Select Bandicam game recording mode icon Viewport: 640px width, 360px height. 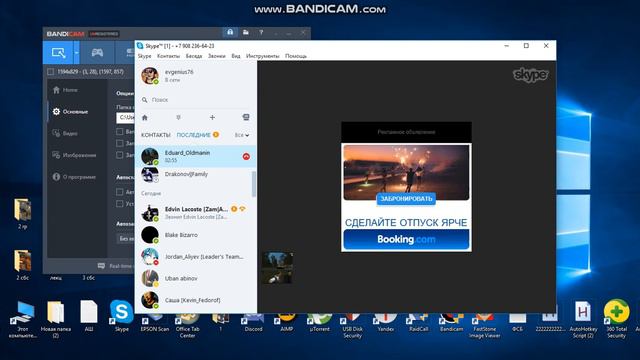[x=97, y=53]
